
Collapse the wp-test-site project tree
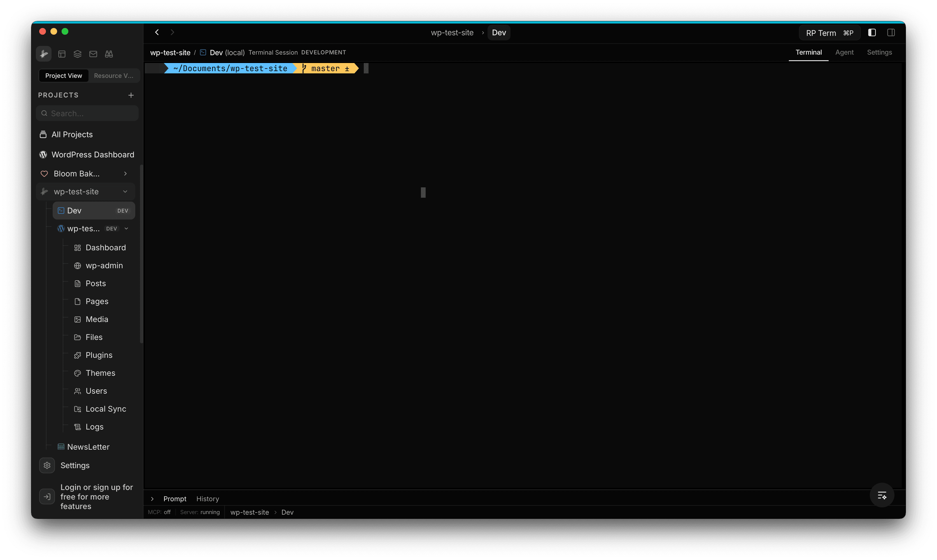tap(125, 191)
